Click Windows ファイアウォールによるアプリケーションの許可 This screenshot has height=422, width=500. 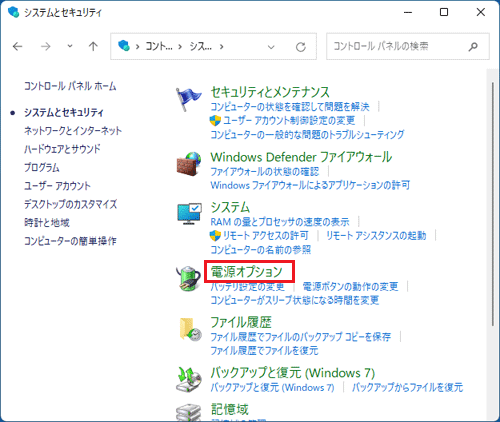[x=310, y=185]
